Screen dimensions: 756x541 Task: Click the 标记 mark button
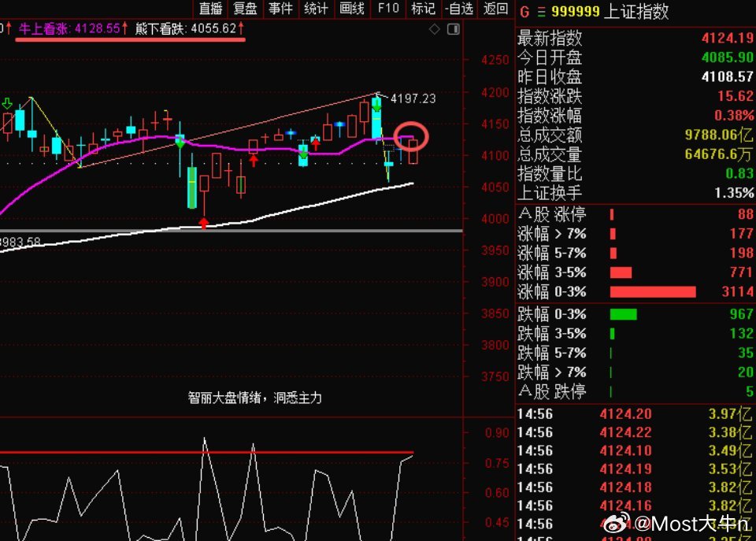point(423,9)
